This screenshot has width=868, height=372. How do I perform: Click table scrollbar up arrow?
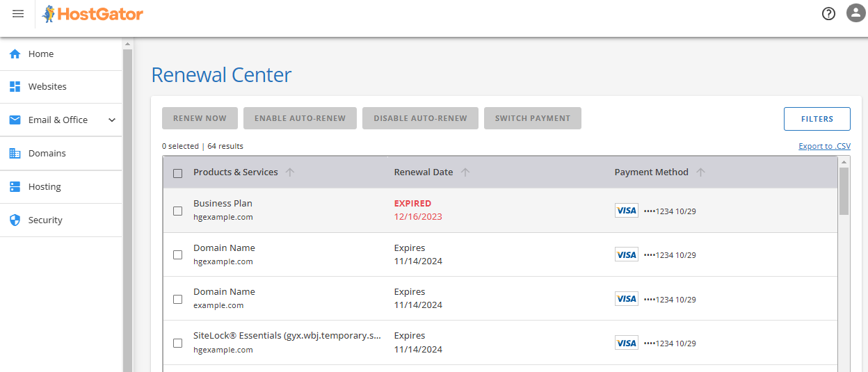tap(844, 161)
